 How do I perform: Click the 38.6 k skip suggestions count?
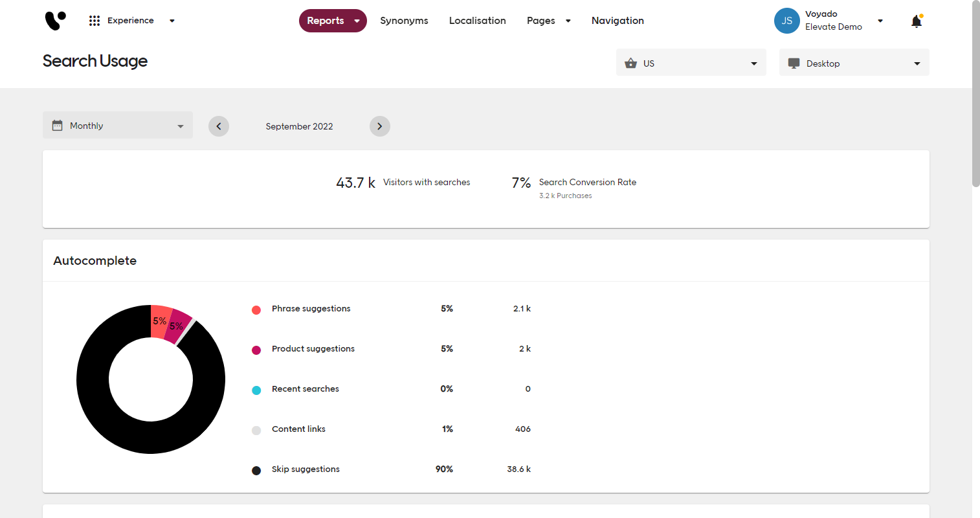519,469
